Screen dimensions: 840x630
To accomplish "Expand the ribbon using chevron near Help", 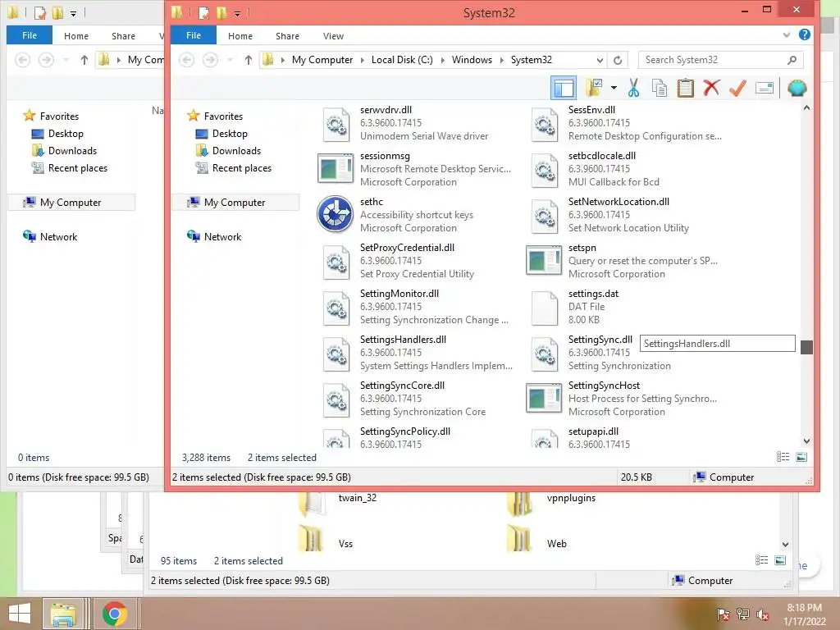I will (x=786, y=34).
